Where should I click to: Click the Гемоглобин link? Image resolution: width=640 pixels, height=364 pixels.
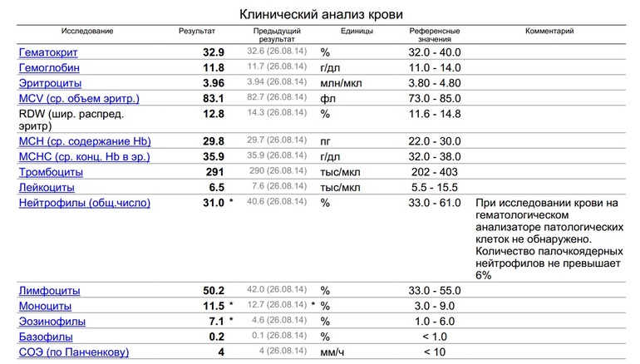49,67
